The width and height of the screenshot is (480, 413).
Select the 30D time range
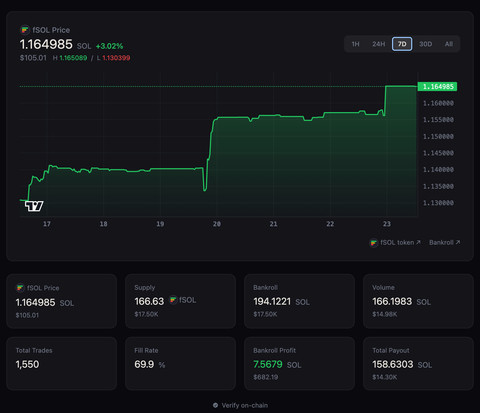click(425, 44)
